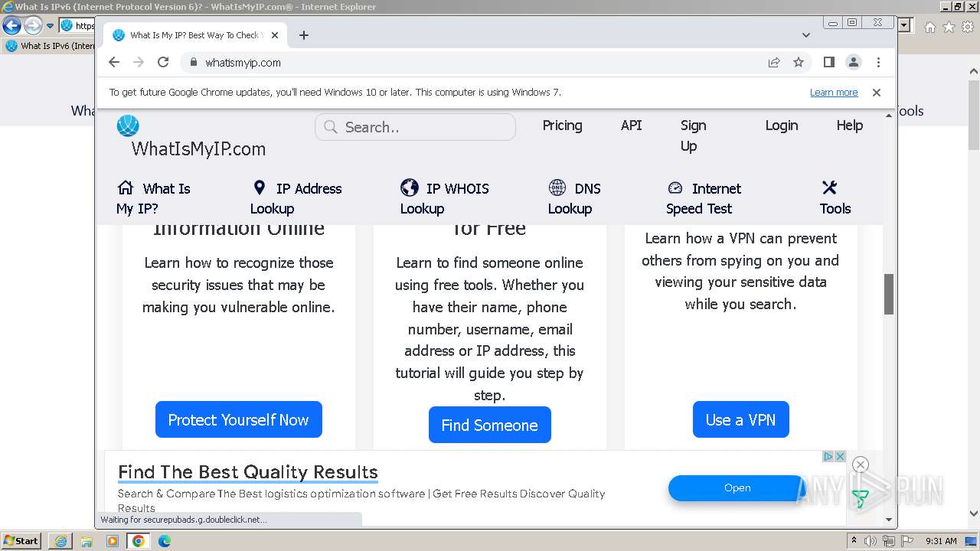Click the Find Someone button
This screenshot has height=551, width=980.
pos(490,425)
